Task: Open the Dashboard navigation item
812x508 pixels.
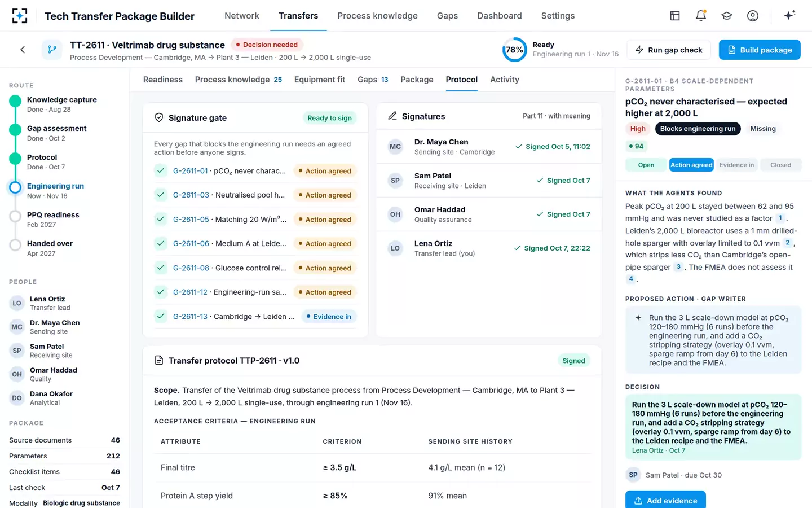Action: click(500, 16)
